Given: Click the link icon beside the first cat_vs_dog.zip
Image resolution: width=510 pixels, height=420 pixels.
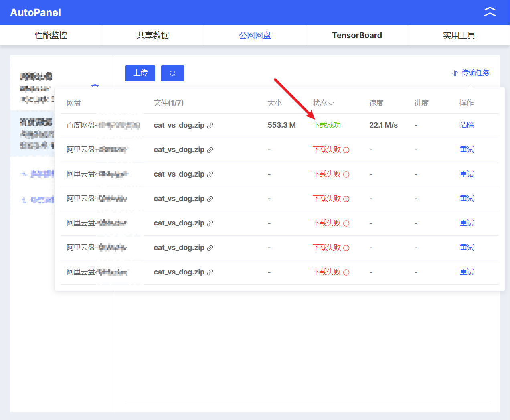Looking at the screenshot, I should (x=210, y=125).
